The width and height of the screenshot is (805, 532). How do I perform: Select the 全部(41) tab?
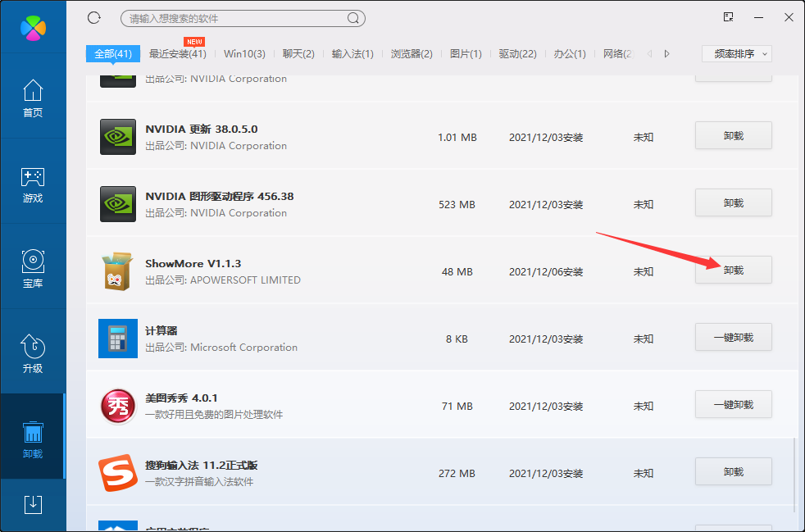point(113,53)
